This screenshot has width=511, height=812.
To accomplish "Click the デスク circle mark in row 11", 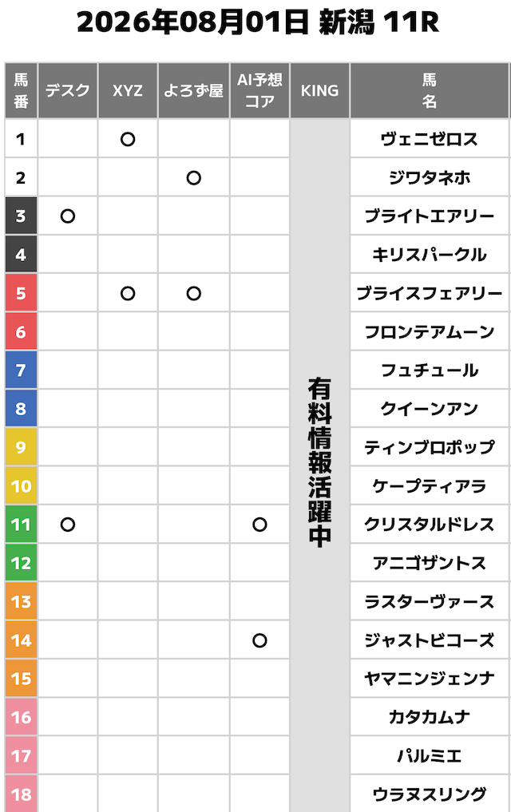I will point(68,525).
